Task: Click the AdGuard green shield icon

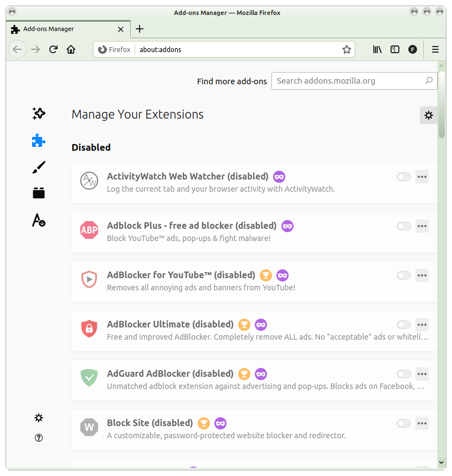Action: click(89, 378)
